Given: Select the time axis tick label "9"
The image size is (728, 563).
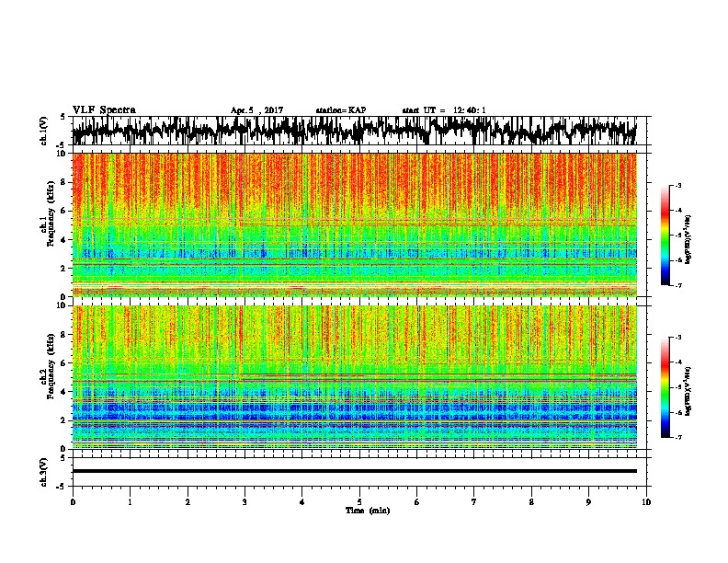Looking at the screenshot, I should pos(588,502).
